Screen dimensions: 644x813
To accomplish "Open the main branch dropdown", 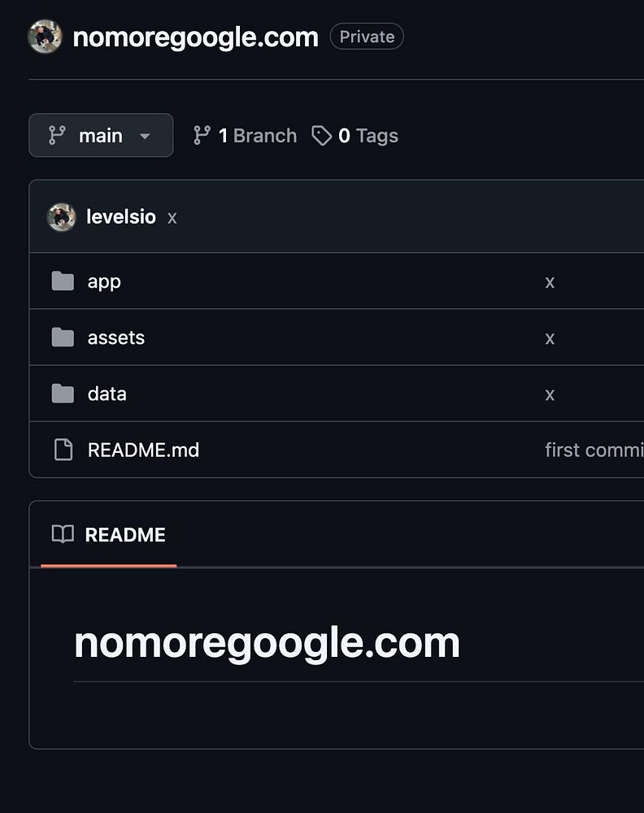I will (101, 136).
